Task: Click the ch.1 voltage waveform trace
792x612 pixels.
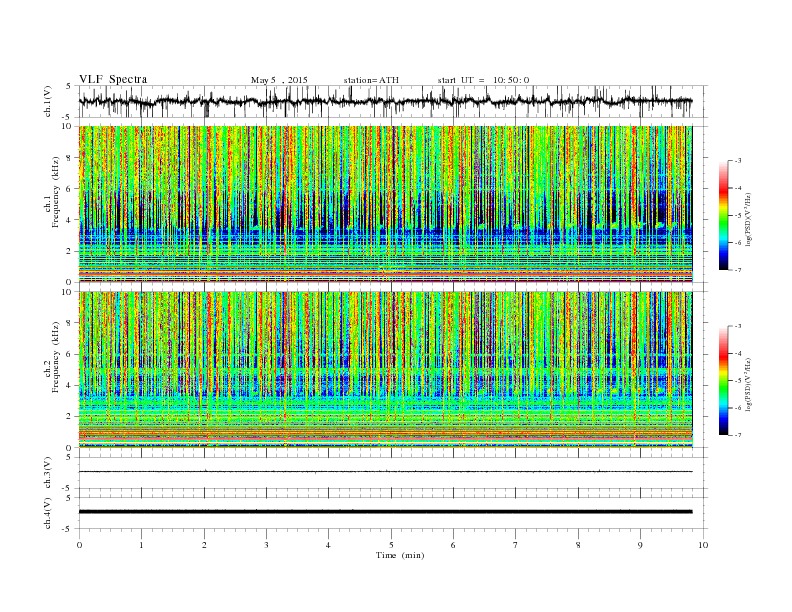Action: coord(385,101)
